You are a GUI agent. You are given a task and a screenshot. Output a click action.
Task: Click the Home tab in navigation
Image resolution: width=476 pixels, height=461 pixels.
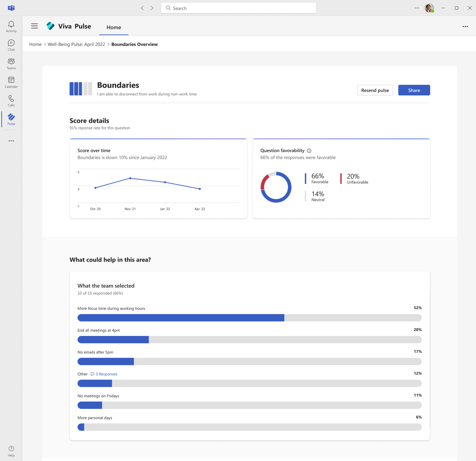(x=114, y=27)
